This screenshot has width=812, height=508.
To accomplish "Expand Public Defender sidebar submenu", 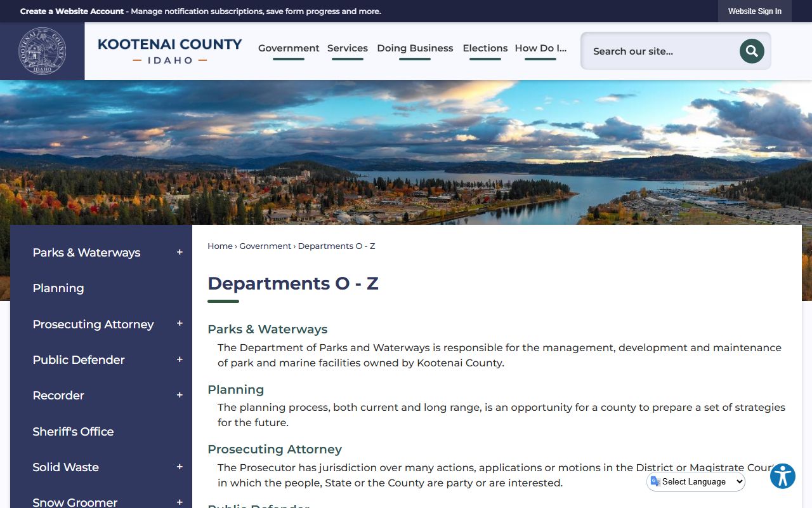I will click(180, 359).
